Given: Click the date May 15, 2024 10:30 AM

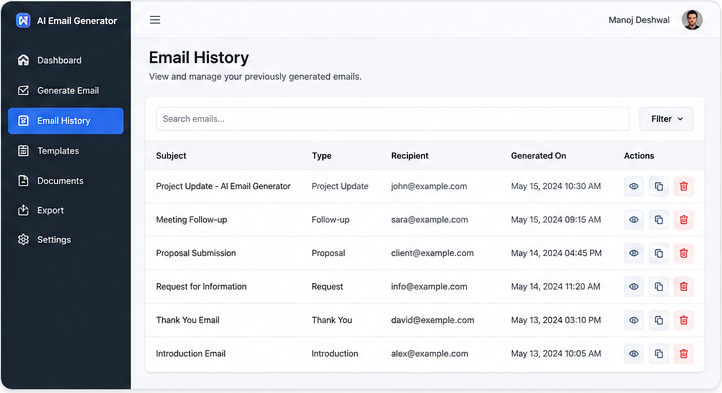Looking at the screenshot, I should coord(556,186).
